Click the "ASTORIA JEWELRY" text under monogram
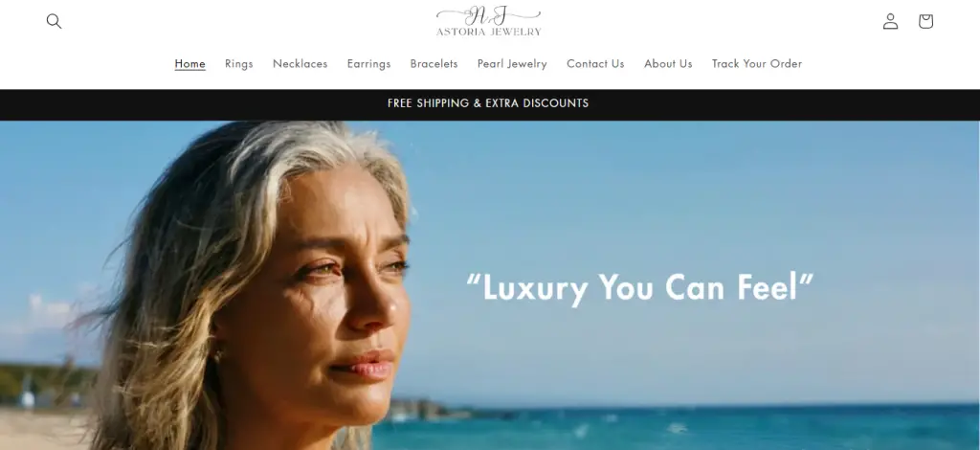Screen dimensions: 980x450 (489, 32)
